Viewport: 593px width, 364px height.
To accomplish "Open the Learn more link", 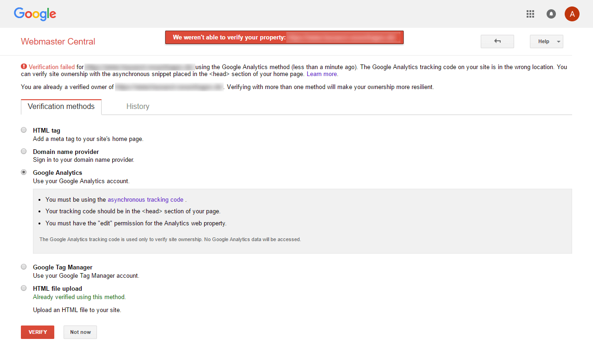I will pyautogui.click(x=322, y=74).
